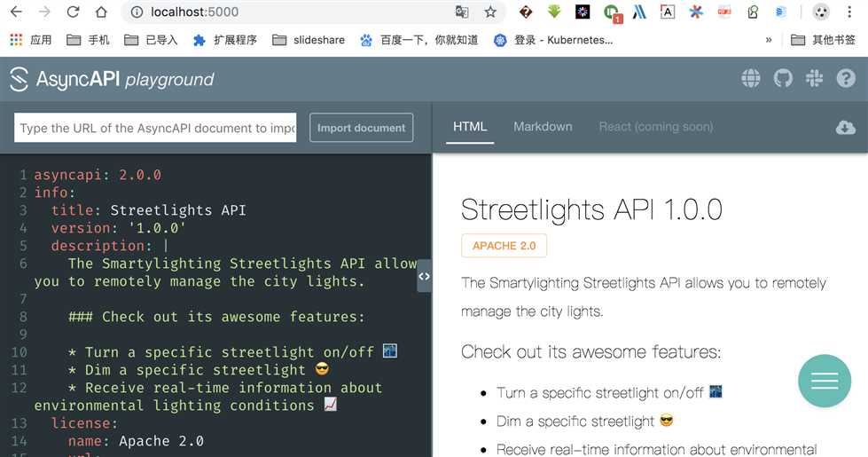This screenshot has height=457, width=868.
Task: Open the help question mark icon
Action: point(846,78)
